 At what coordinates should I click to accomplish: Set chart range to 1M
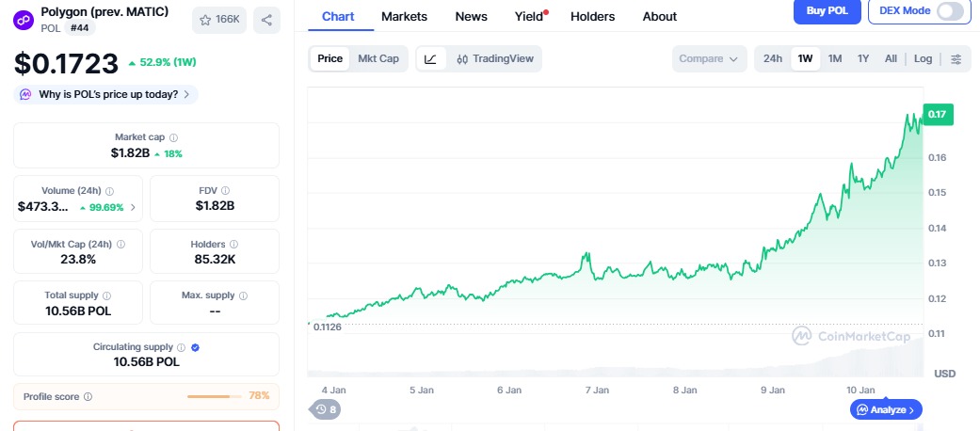[835, 58]
